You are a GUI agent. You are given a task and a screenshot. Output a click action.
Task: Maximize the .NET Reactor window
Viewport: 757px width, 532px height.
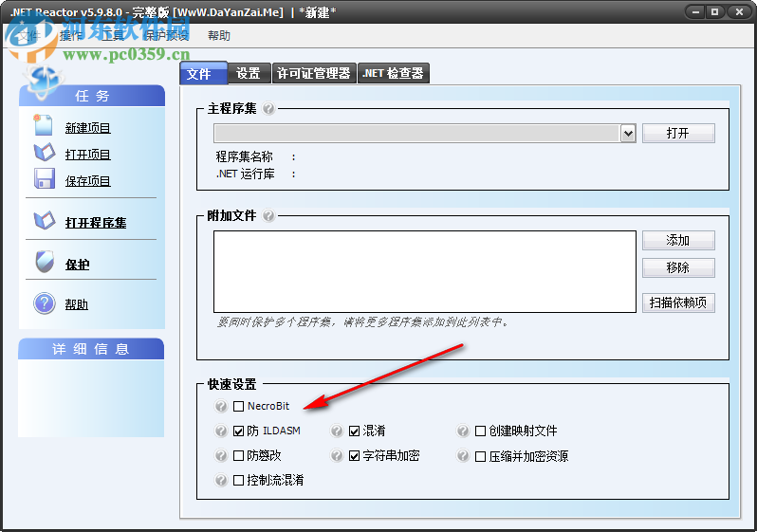715,12
